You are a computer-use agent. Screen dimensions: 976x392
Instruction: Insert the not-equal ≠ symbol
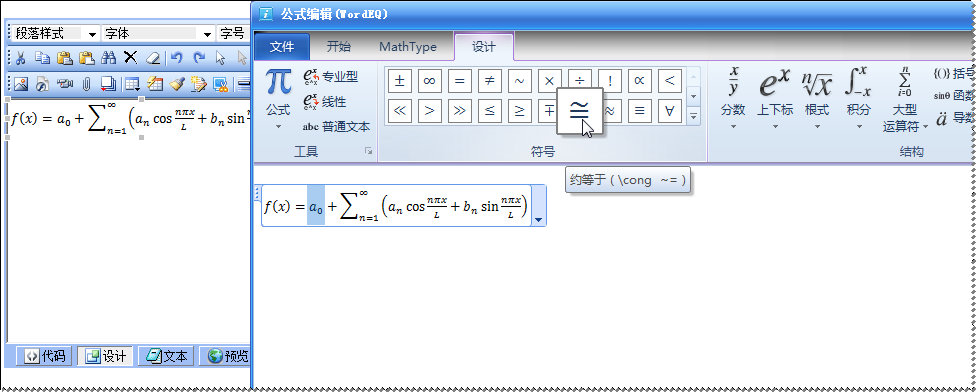[490, 81]
